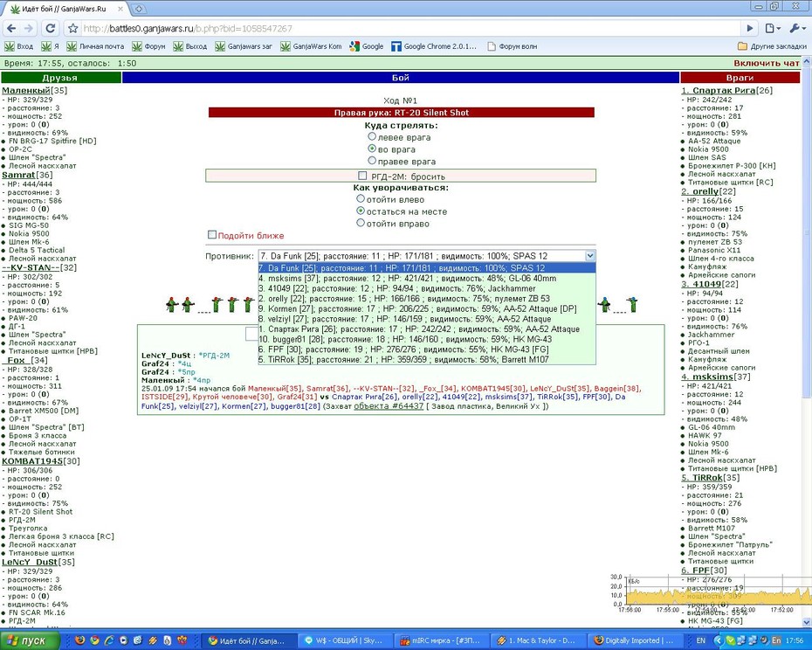Select во врага shooting option

372,149
